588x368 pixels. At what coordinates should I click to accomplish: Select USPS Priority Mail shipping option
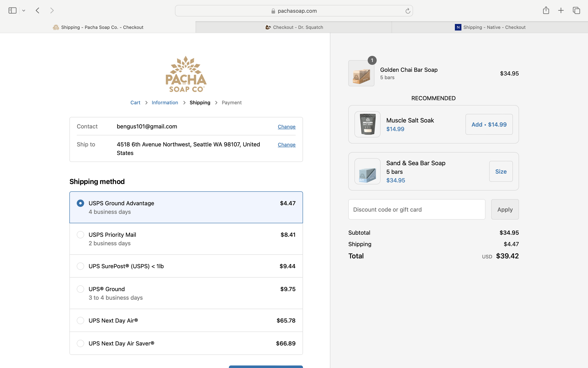click(x=80, y=235)
